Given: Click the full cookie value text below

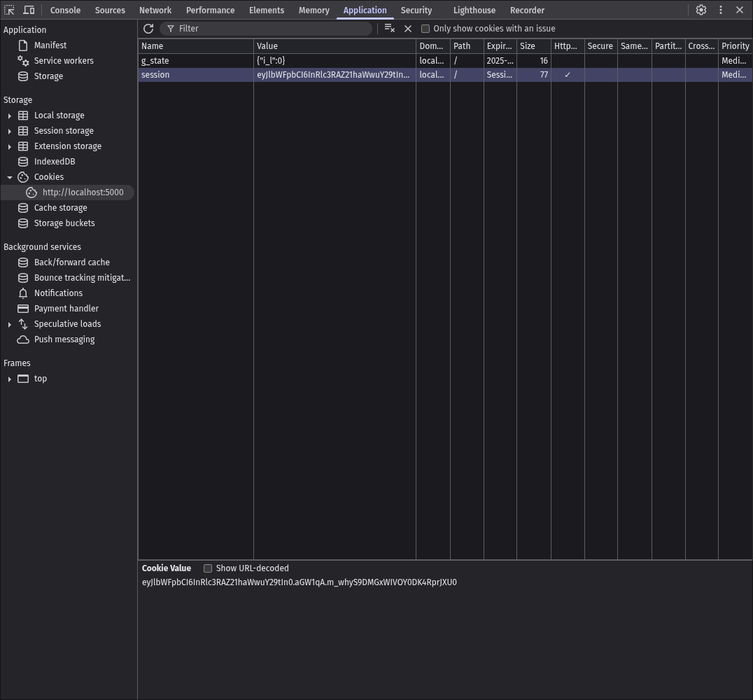Looking at the screenshot, I should [300, 582].
